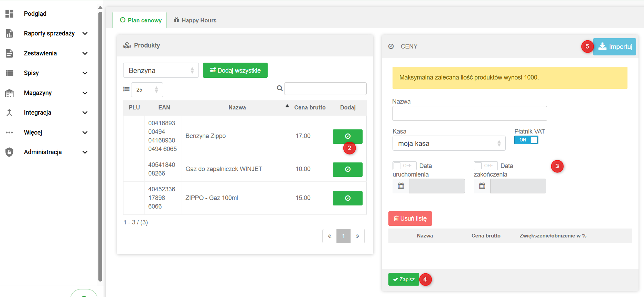Click the Dodaj wszystkie button
The image size is (644, 297).
pos(235,71)
